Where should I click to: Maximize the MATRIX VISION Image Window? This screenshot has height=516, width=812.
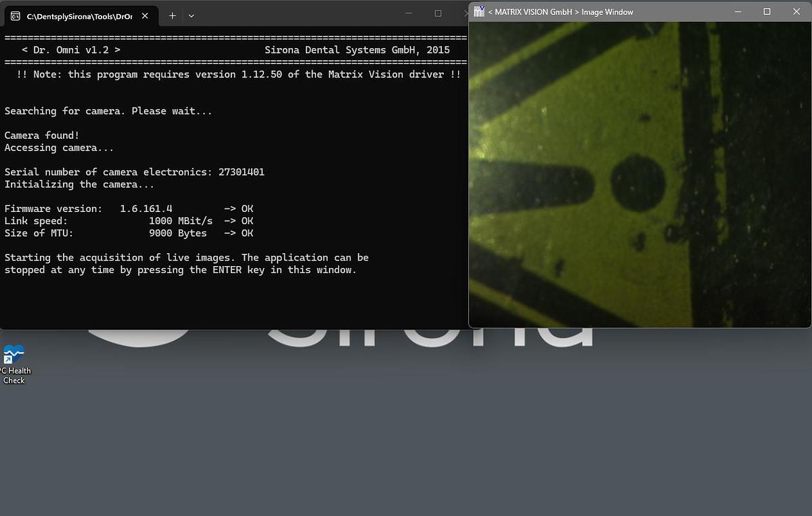767,12
